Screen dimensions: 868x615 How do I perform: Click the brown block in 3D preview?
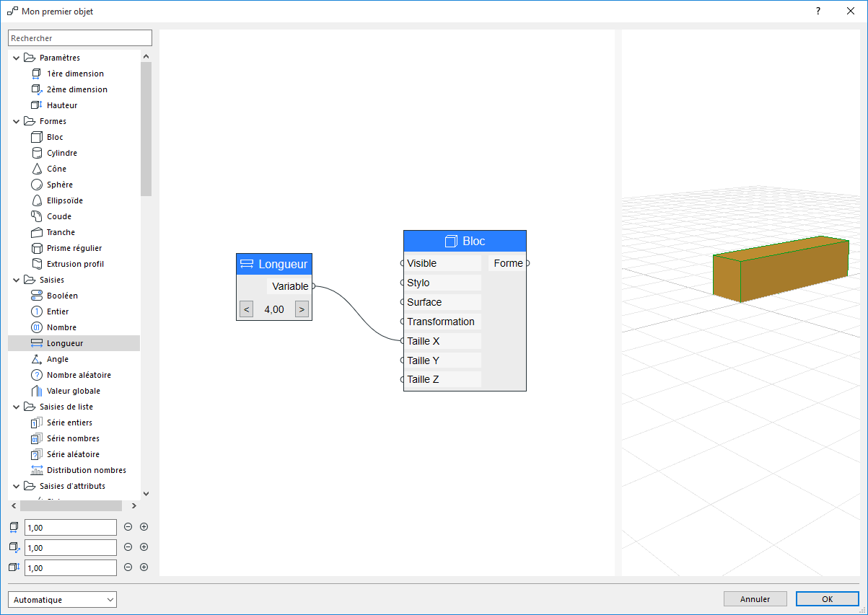point(781,269)
